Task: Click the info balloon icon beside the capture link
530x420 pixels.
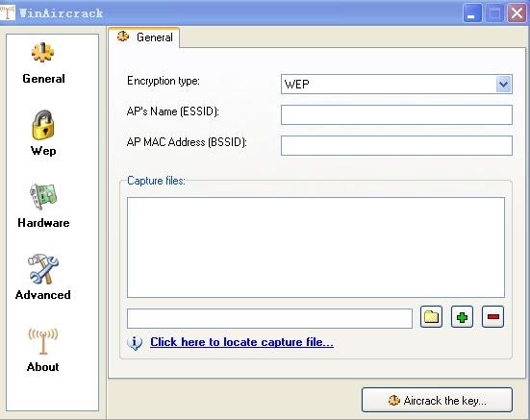Action: (x=135, y=343)
